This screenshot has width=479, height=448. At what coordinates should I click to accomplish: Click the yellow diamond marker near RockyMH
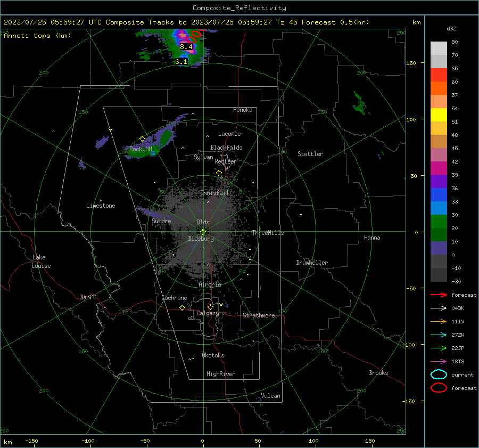click(x=142, y=139)
